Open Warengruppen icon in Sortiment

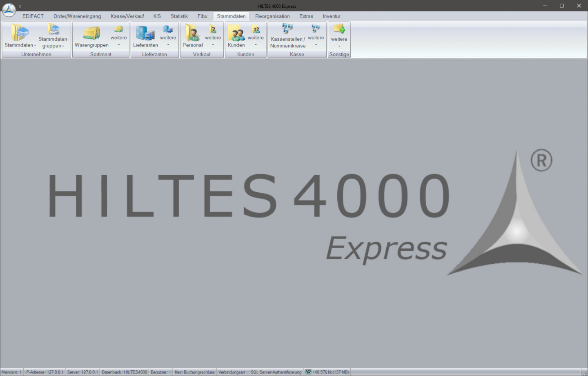(x=91, y=33)
